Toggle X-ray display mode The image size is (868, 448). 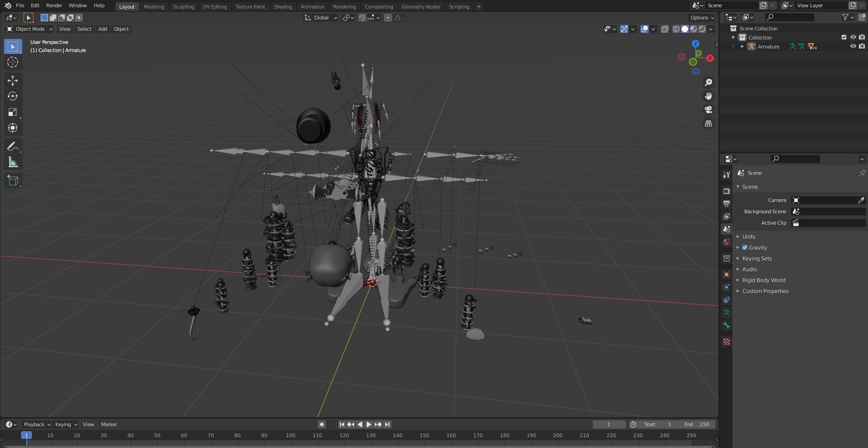click(x=665, y=29)
